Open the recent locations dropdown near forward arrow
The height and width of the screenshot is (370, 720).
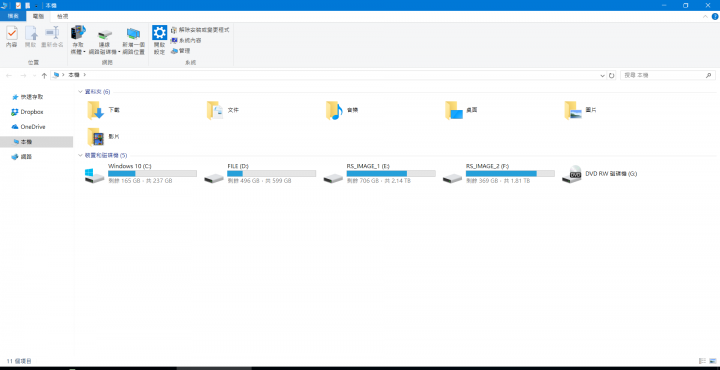pos(34,76)
